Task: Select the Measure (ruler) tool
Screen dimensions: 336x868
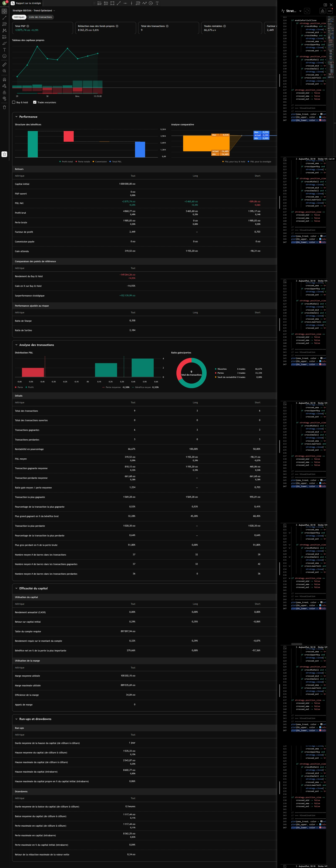Action: 4,64
